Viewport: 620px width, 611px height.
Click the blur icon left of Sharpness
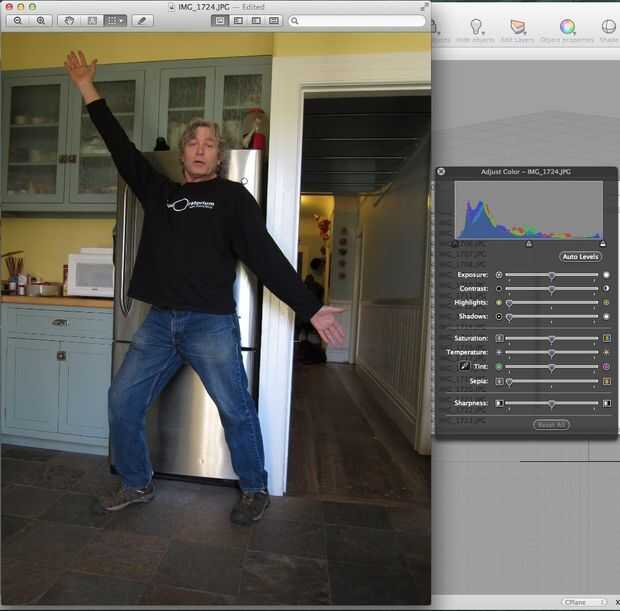coord(499,403)
